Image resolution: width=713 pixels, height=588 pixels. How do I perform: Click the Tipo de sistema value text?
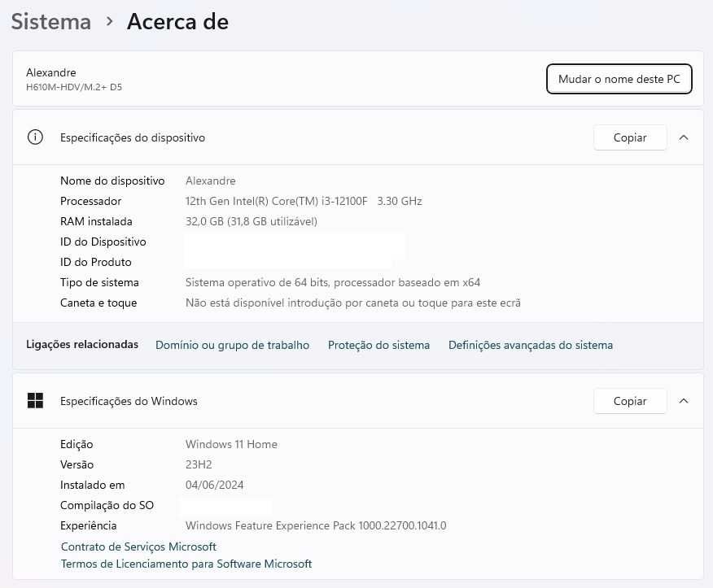tap(333, 283)
